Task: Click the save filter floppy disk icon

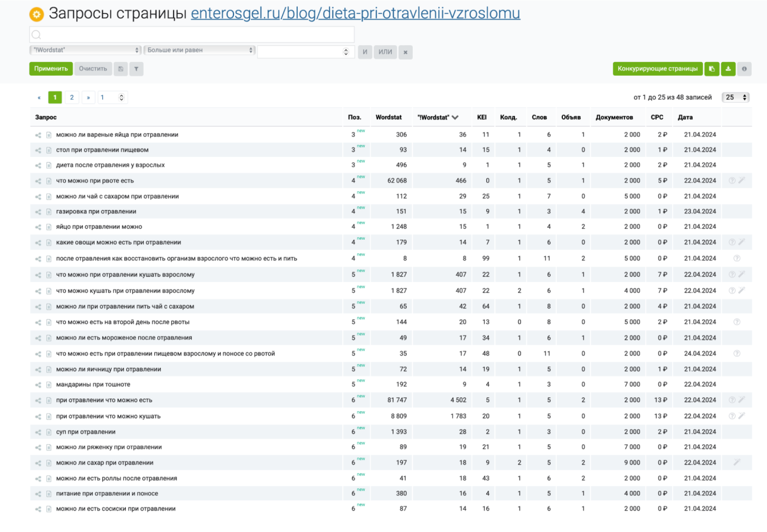Action: pyautogui.click(x=121, y=69)
